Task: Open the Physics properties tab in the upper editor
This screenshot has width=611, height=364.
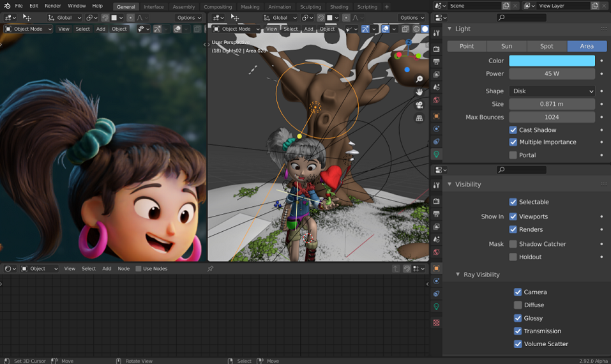Action: [x=437, y=128]
